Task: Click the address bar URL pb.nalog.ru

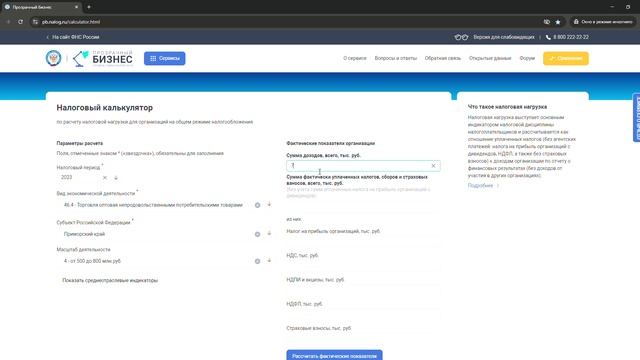Action: point(71,22)
